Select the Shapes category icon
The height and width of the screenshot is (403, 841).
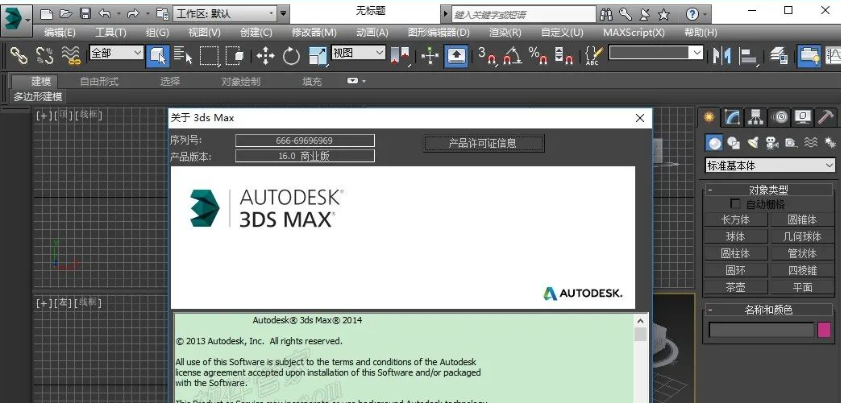[733, 143]
